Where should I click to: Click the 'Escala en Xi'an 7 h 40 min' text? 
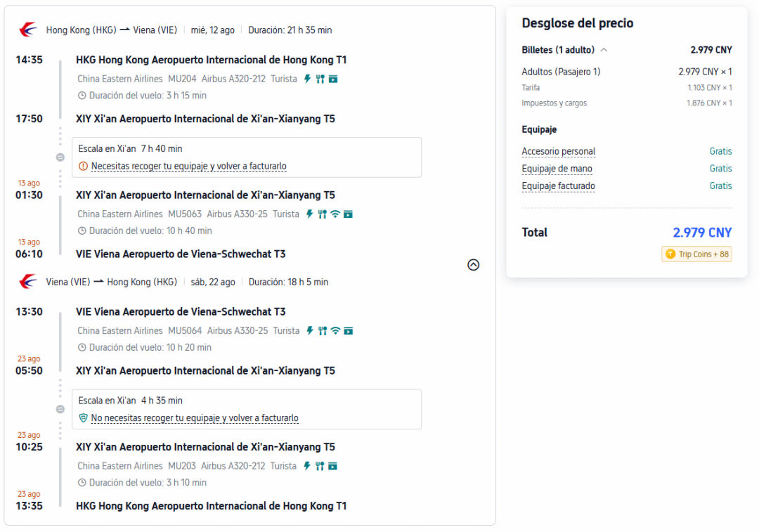pyautogui.click(x=130, y=148)
